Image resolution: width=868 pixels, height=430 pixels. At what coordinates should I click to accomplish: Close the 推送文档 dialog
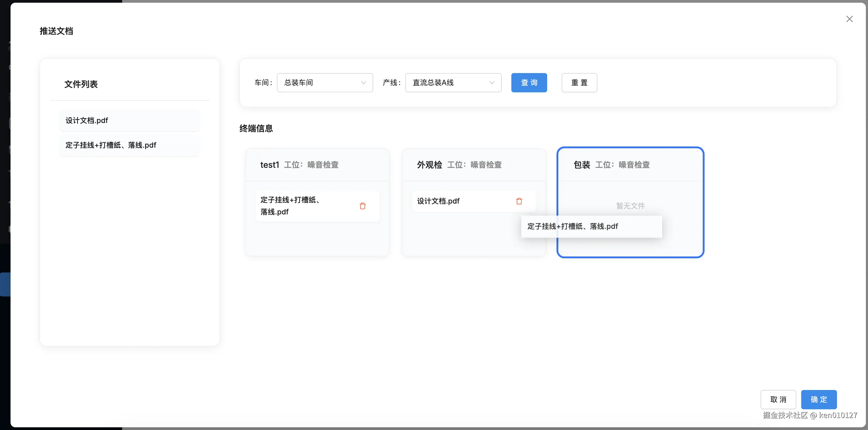click(x=849, y=19)
